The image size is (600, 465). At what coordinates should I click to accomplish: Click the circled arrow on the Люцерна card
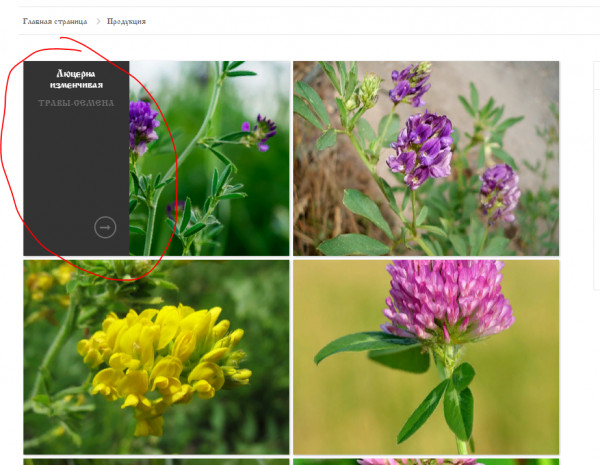tap(105, 227)
